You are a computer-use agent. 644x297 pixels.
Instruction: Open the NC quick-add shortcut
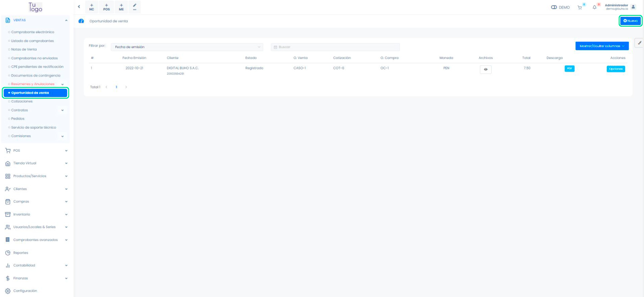click(x=92, y=7)
